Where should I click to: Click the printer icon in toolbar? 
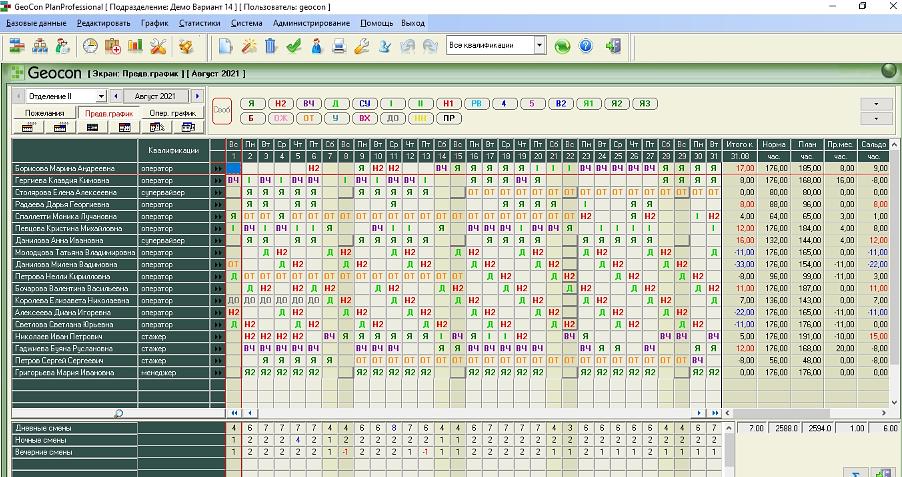[x=339, y=46]
